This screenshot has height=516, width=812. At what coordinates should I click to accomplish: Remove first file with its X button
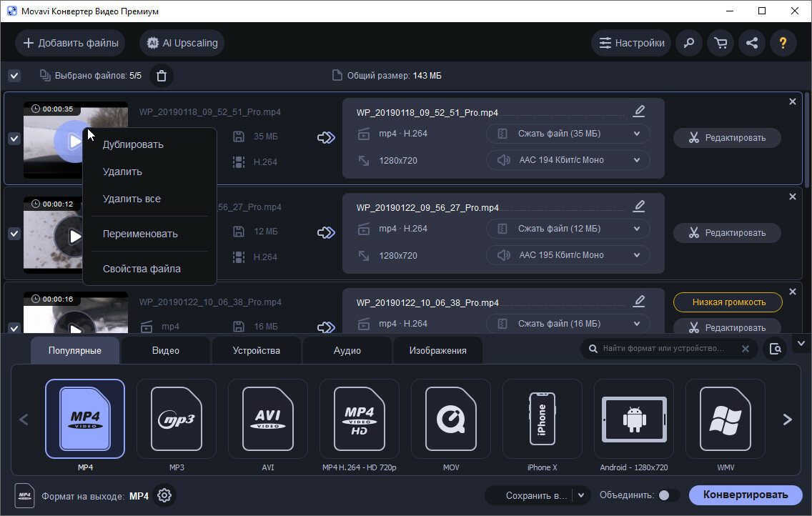tap(792, 101)
